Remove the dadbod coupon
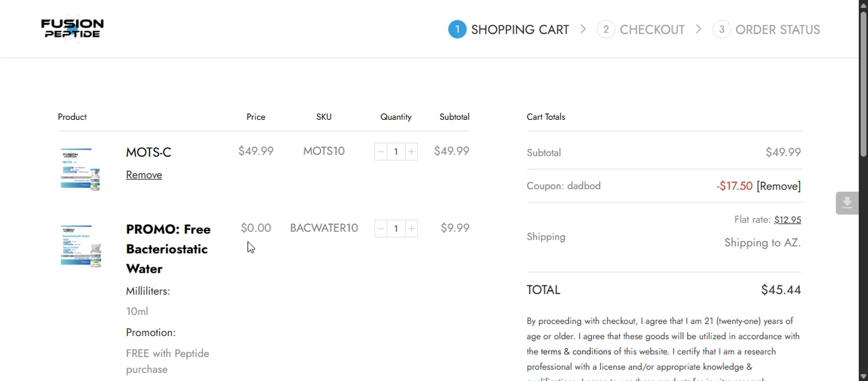The image size is (868, 381). pos(779,186)
